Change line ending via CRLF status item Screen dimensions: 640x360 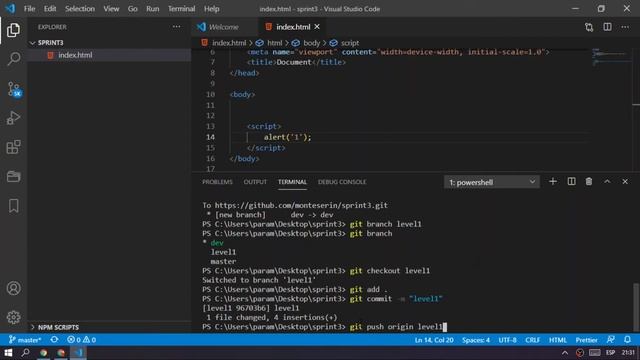click(533, 340)
